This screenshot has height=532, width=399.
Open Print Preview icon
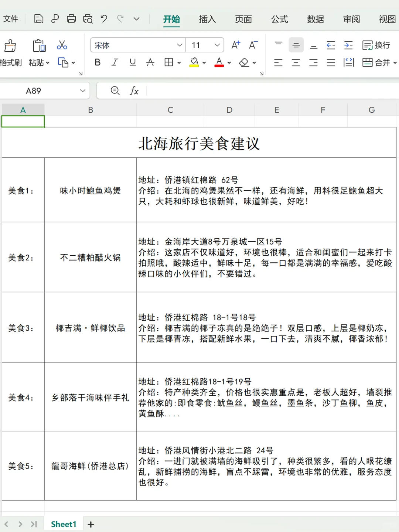pyautogui.click(x=88, y=19)
